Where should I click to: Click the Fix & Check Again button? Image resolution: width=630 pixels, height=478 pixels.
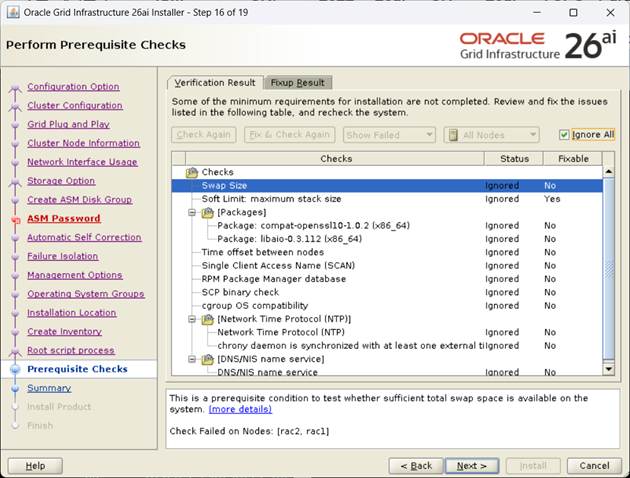coord(290,135)
